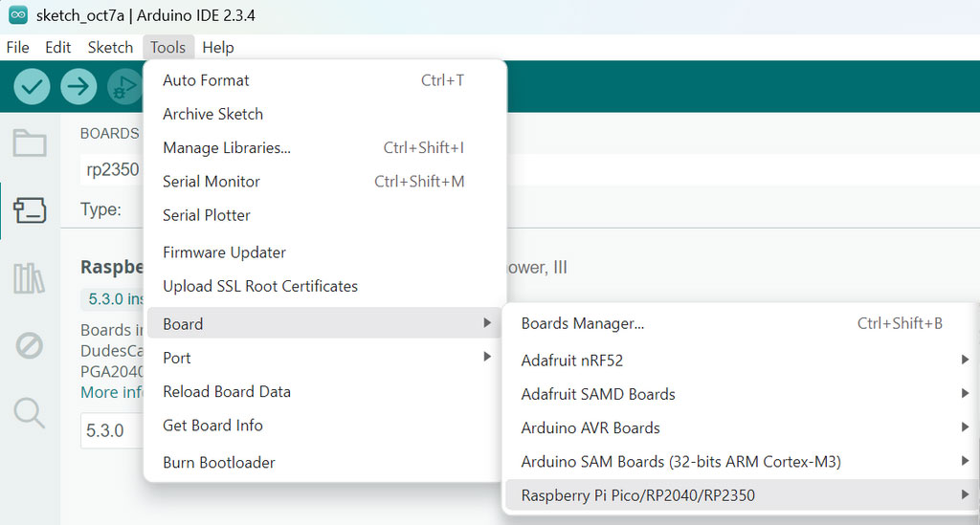The image size is (980, 525).
Task: Select Archive Sketch menu entry
Action: click(325, 114)
